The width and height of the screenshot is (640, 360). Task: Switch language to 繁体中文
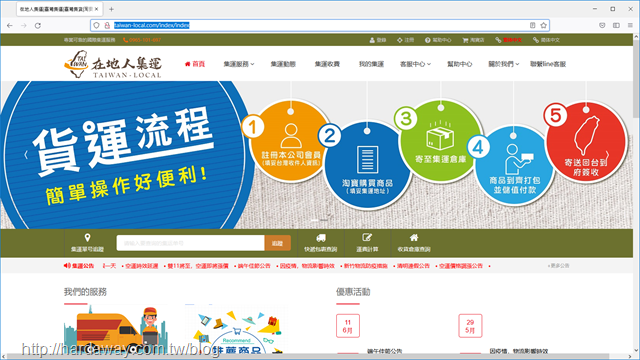coord(509,40)
